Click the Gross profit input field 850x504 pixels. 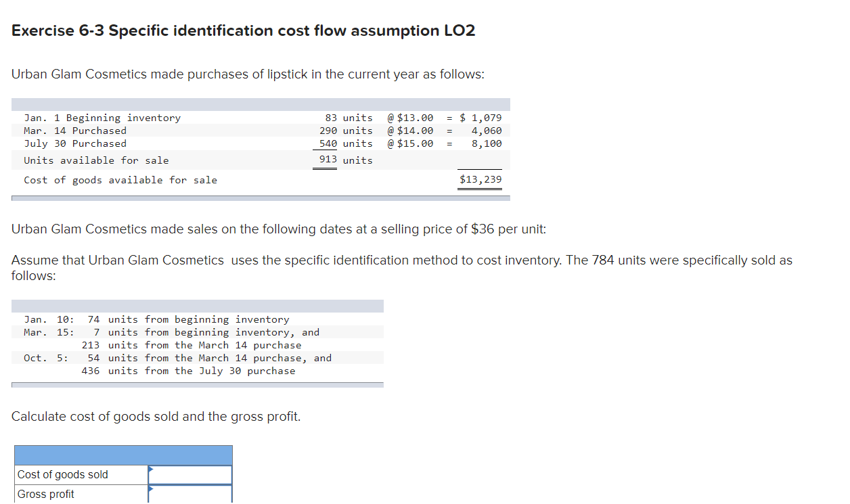193,494
